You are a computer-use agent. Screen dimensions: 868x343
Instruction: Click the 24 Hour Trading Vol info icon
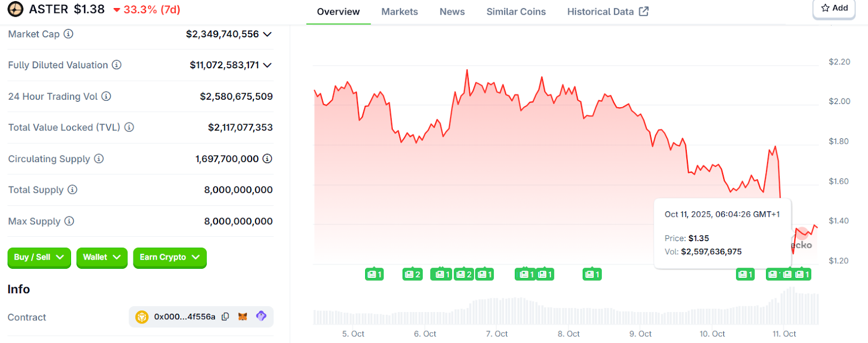point(106,96)
